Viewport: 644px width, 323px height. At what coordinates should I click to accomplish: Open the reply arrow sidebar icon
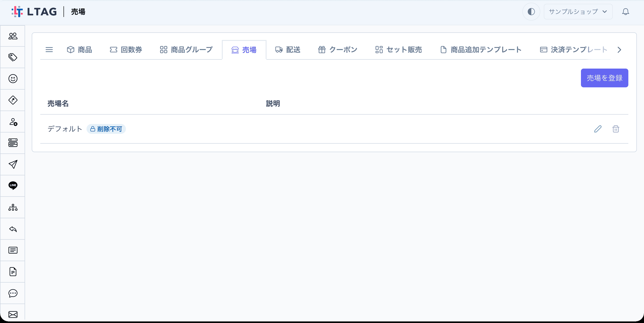pos(13,229)
